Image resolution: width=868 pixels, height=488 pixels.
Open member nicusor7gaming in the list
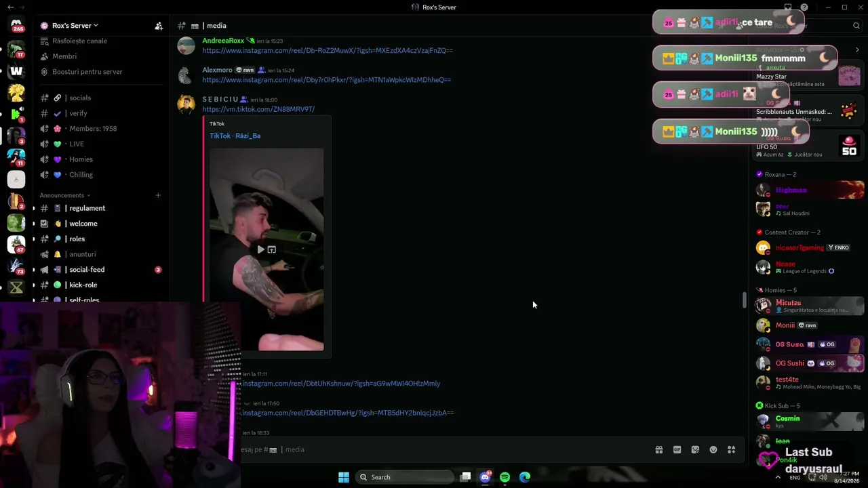(810, 247)
